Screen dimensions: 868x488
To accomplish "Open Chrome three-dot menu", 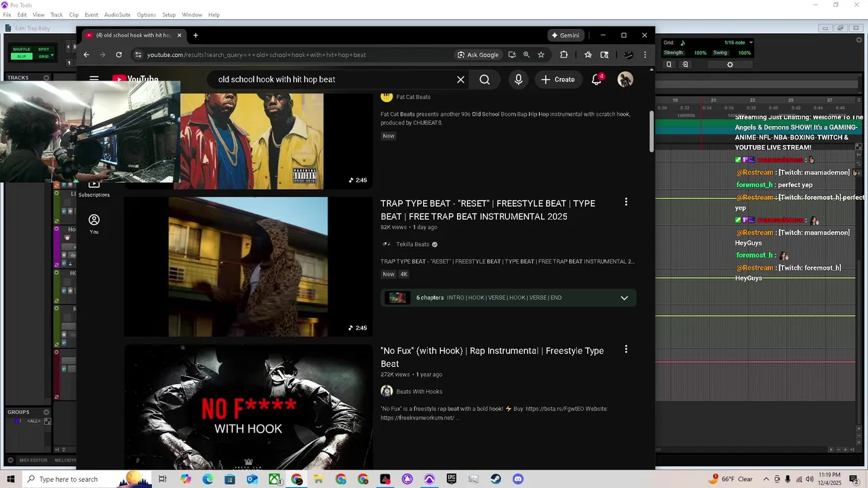I will tap(645, 55).
